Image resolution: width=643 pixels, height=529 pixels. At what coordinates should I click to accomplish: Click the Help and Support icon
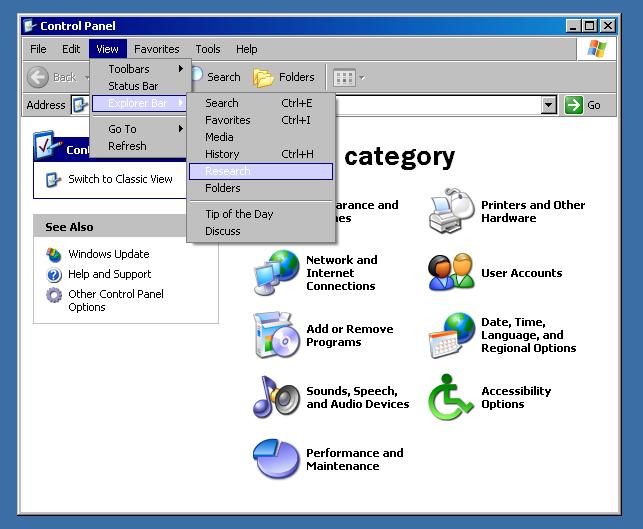tap(54, 274)
